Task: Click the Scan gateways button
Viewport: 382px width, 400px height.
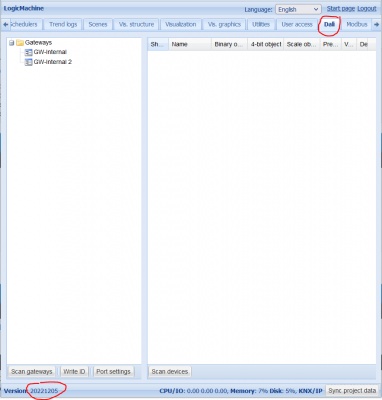Action: [32, 371]
